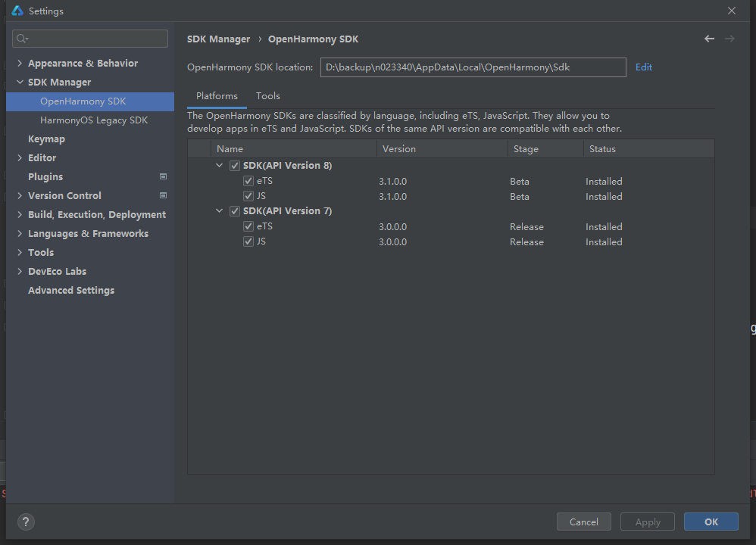Screen dimensions: 756x545
Task: Uncheck eTS under API Version 7
Action: coord(248,226)
